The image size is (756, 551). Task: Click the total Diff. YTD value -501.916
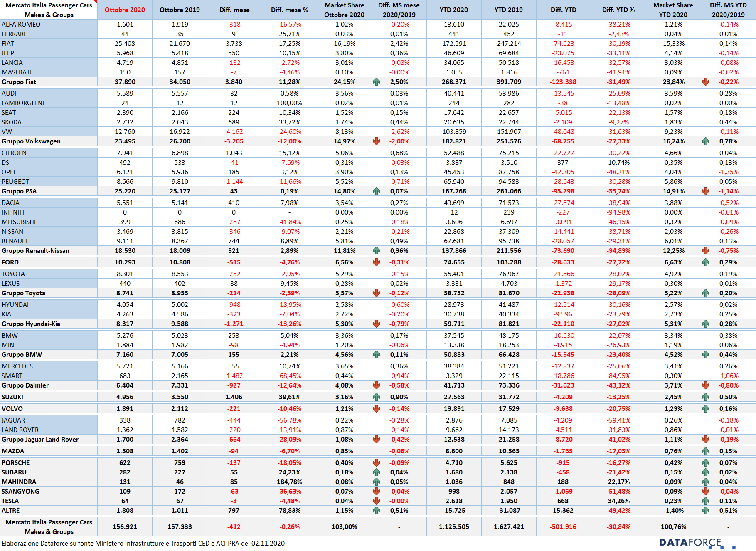[563, 527]
